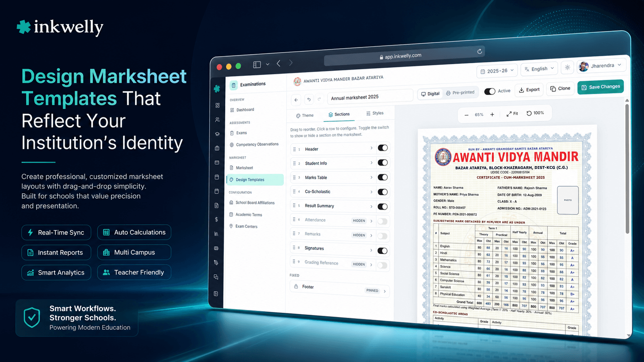
Task: Expand the Signatures row chevron
Action: 371,250
